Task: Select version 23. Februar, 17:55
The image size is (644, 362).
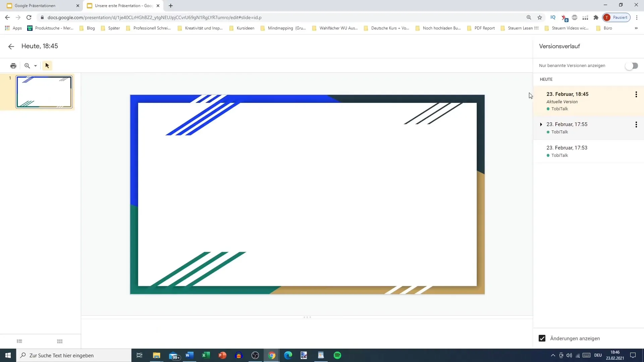Action: 588,128
